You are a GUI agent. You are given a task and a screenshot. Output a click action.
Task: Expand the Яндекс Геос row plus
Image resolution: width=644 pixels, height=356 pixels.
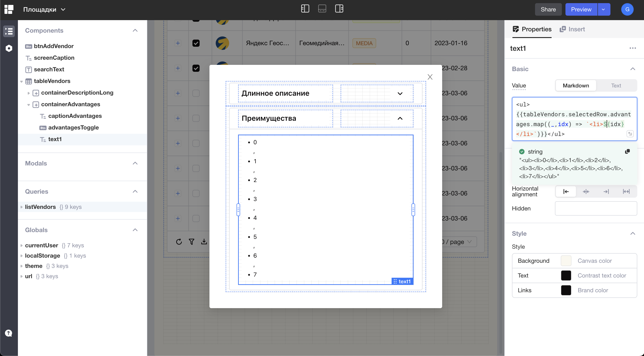pos(178,43)
